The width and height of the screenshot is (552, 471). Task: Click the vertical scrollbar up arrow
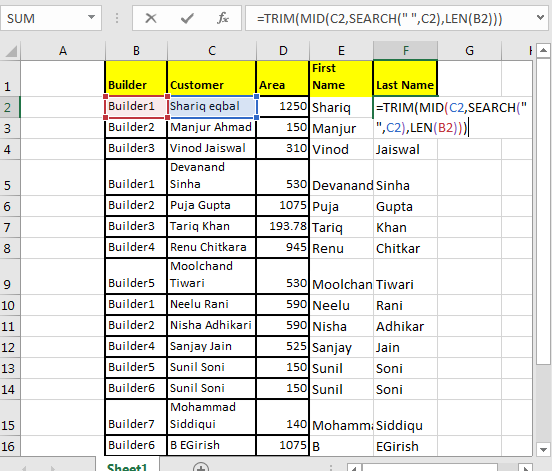(543, 51)
